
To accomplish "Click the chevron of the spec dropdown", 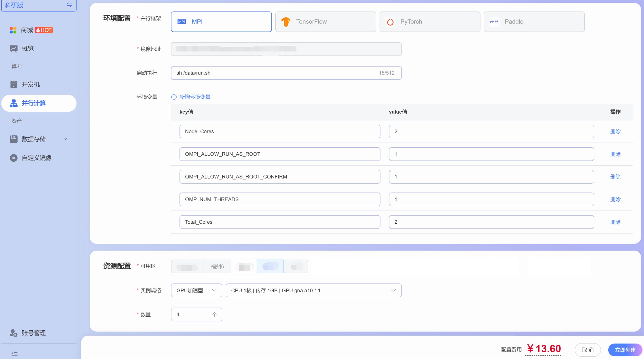I will [394, 290].
